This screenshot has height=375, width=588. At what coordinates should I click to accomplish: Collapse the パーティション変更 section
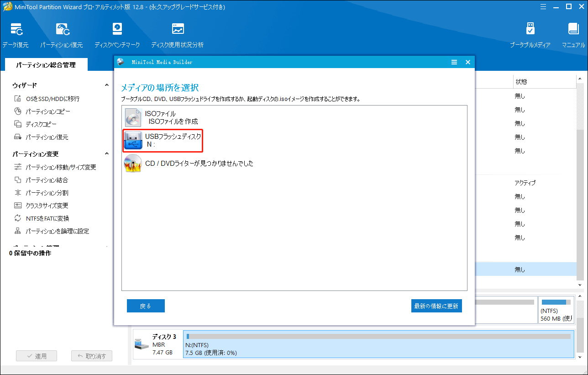click(x=107, y=154)
